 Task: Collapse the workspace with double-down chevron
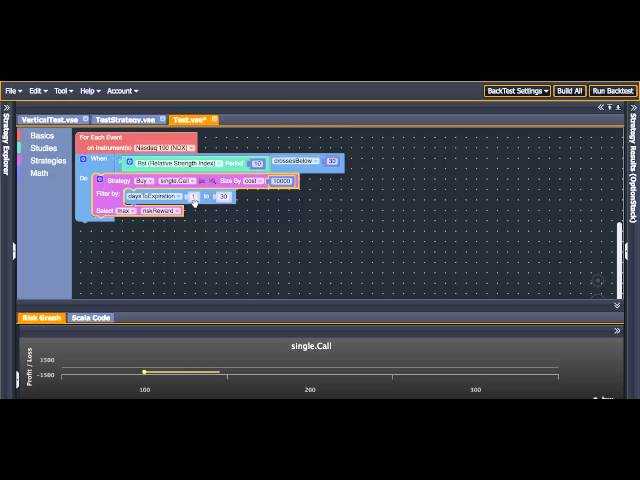click(617, 306)
